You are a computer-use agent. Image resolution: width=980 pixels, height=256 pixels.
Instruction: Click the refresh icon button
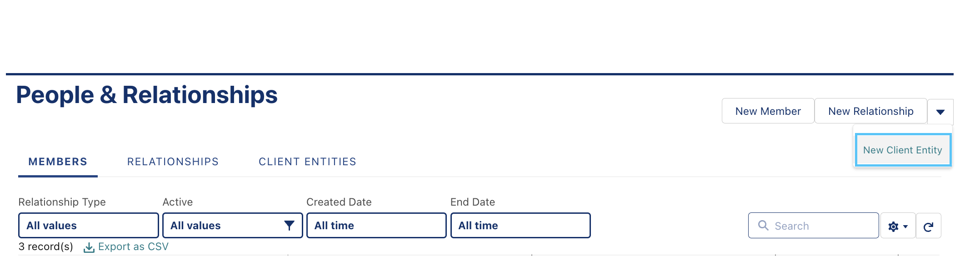(x=928, y=226)
